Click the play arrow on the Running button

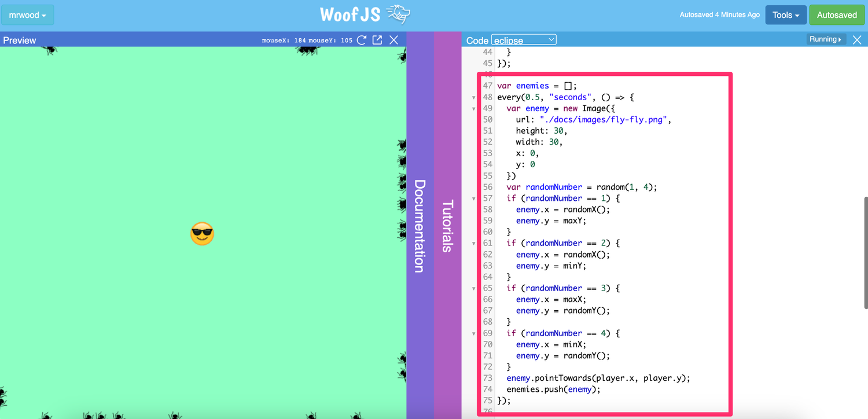coord(840,39)
